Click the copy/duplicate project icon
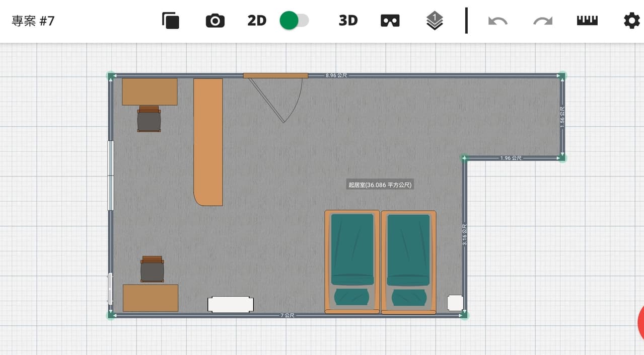Image resolution: width=644 pixels, height=355 pixels. click(171, 21)
